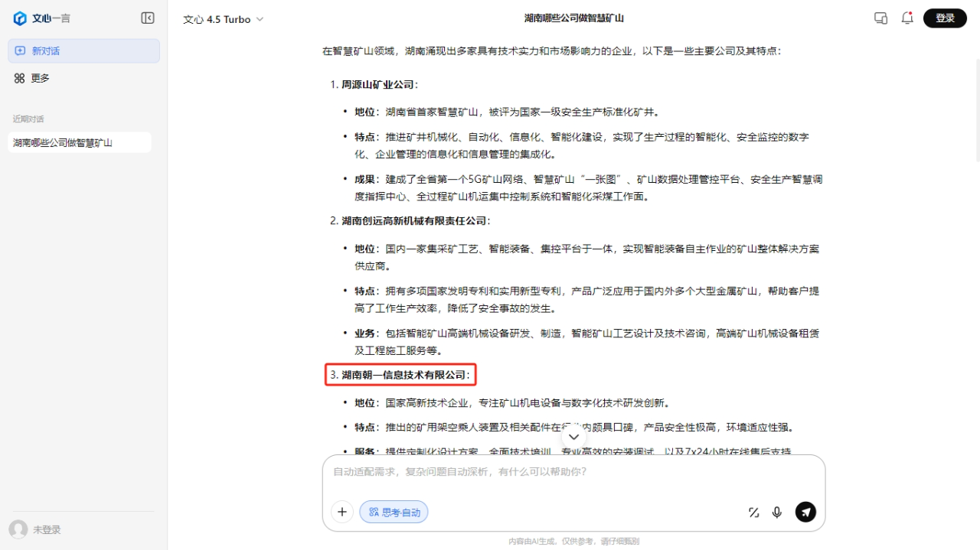
Task: Start a 新对话 from the sidebar
Action: [84, 51]
